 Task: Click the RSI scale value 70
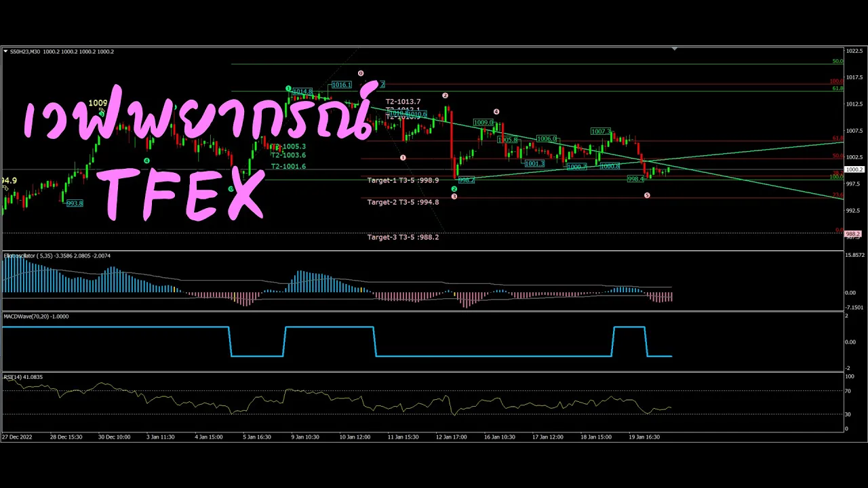coord(848,391)
